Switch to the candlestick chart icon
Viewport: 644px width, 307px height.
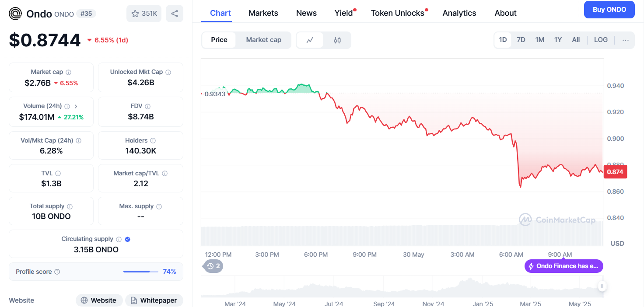coord(337,40)
